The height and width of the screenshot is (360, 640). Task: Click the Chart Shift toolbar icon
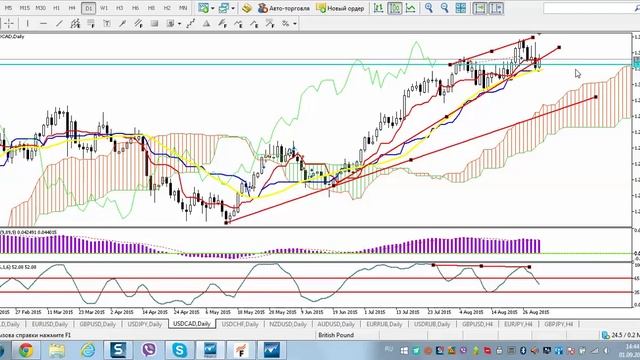496,8
